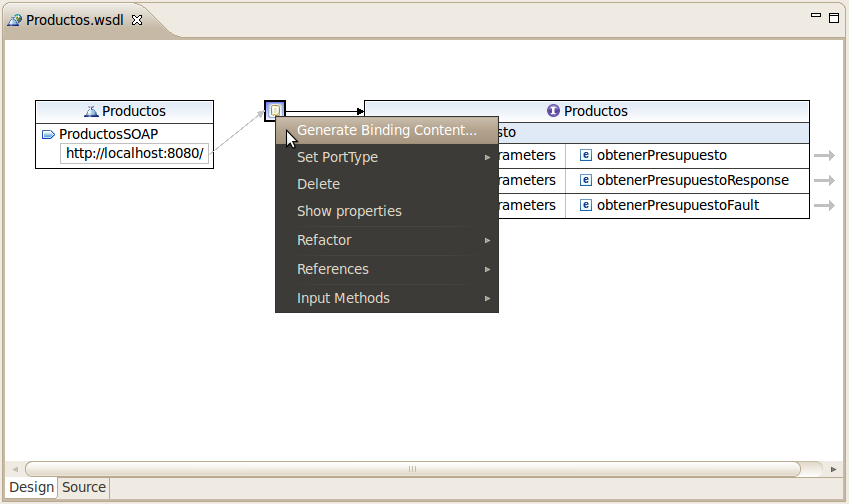
Task: Select obtenerPresupuesto element text
Action: click(x=662, y=155)
